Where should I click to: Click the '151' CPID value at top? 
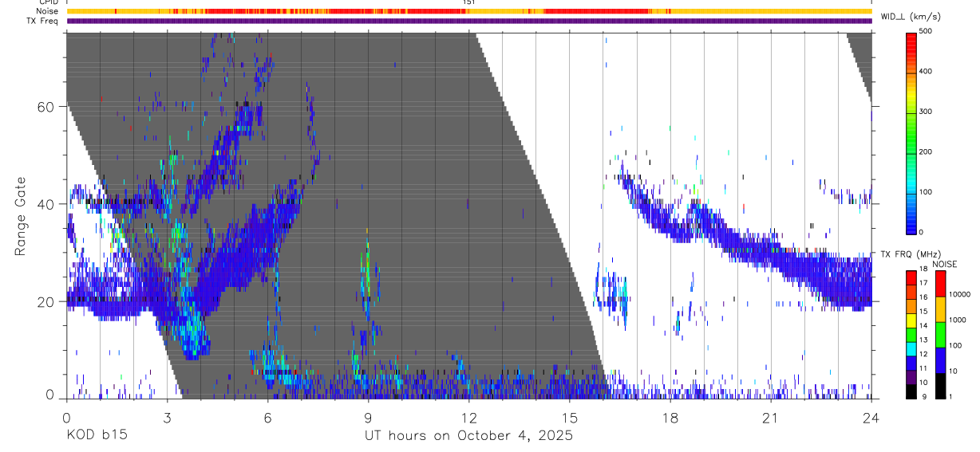click(x=469, y=2)
